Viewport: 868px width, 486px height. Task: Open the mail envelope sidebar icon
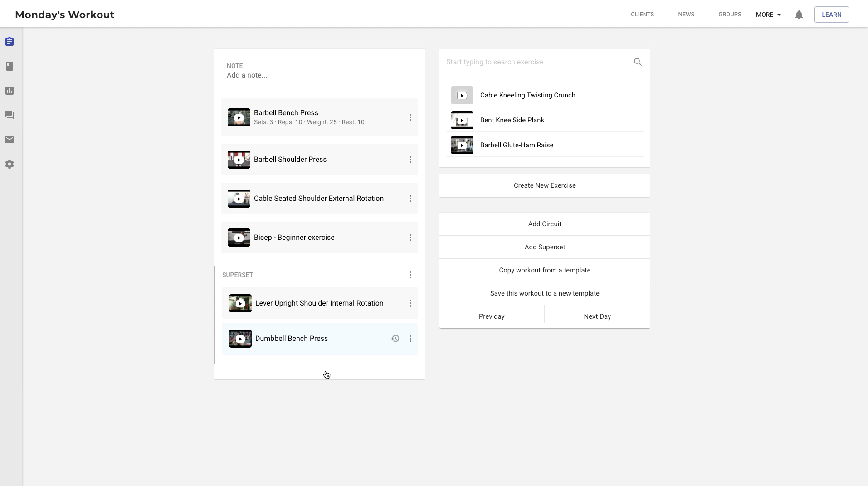tap(10, 140)
